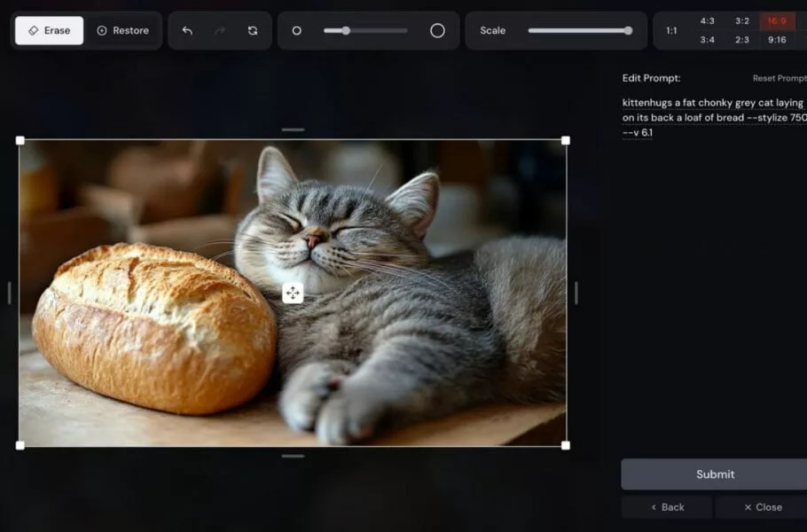Click the redo arrow icon
Image resolution: width=807 pixels, height=532 pixels.
click(220, 30)
